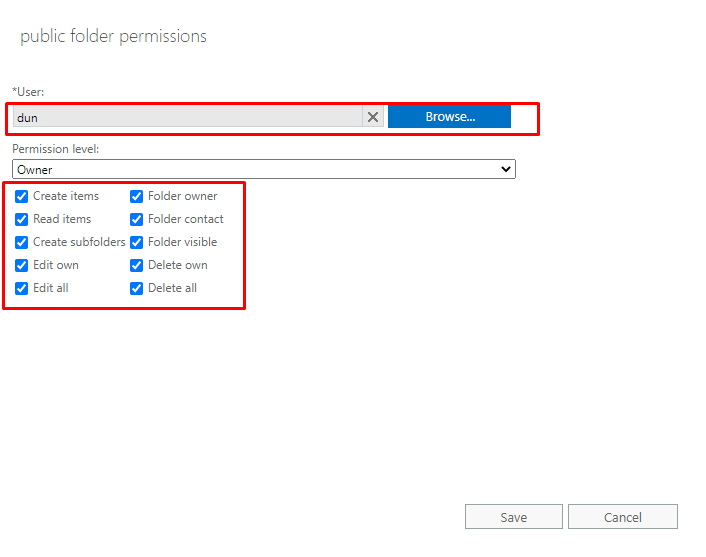Image resolution: width=706 pixels, height=557 pixels.
Task: Open the Permission level dropdown
Action: coord(263,170)
